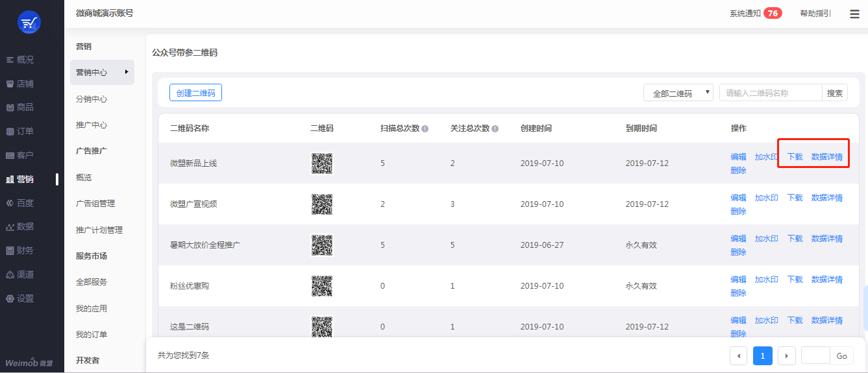This screenshot has width=868, height=373.
Task: Go to previous page arrow in pagination
Action: [738, 355]
